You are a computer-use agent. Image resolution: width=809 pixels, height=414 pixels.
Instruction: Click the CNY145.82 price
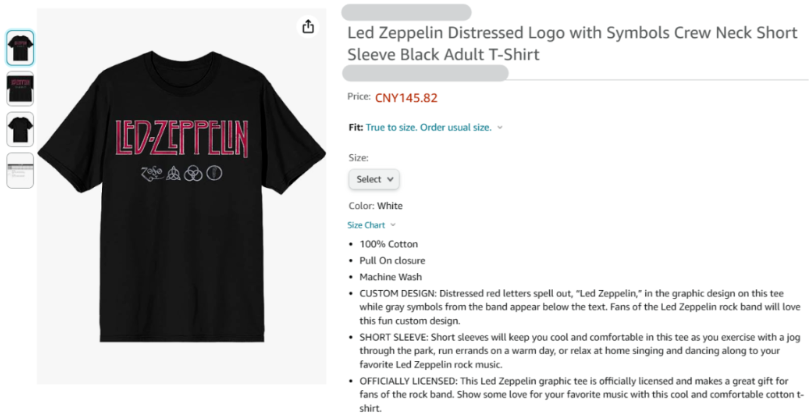tap(406, 98)
